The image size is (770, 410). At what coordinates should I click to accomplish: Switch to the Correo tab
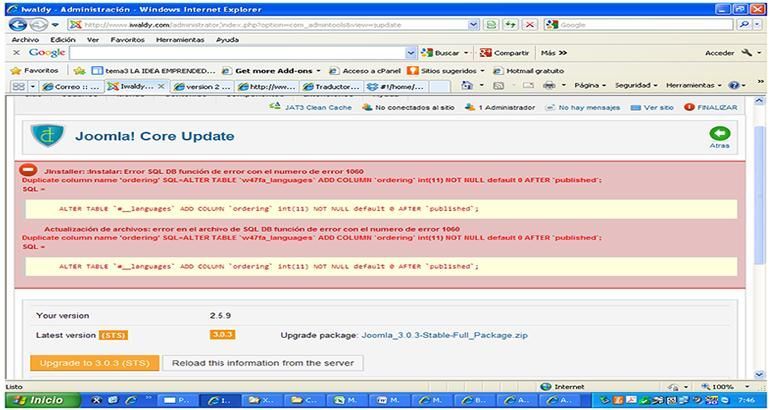pos(73,86)
